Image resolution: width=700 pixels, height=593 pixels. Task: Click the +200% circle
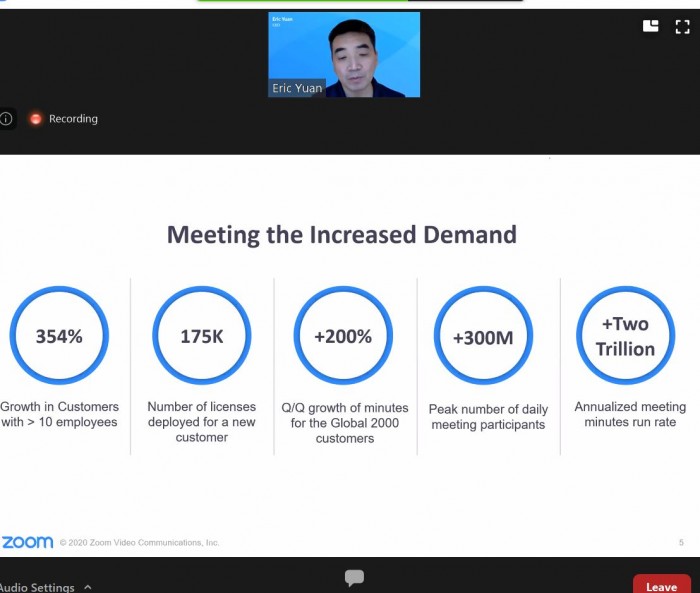(343, 335)
